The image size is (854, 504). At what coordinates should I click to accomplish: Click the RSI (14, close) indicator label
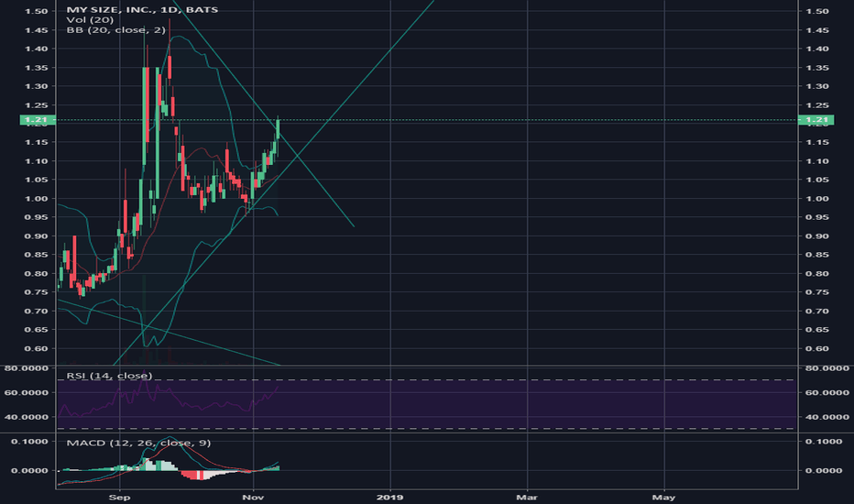point(109,376)
